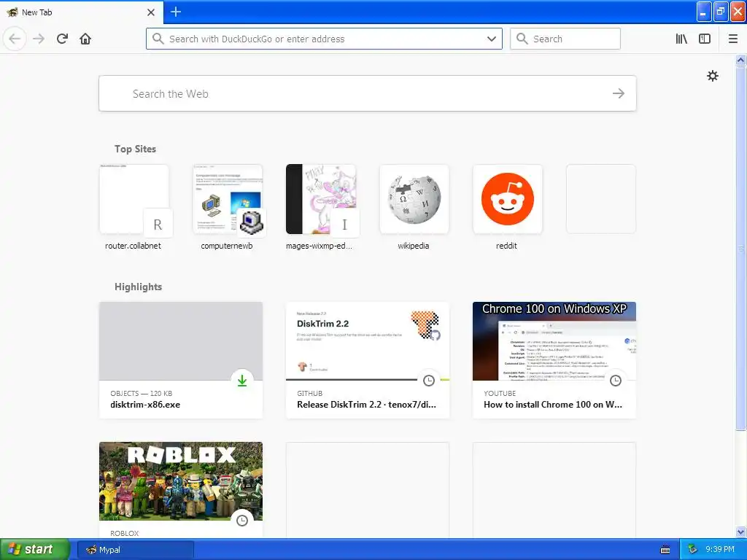Click the vertical scrollbar thumb
747x560 pixels.
(740, 248)
